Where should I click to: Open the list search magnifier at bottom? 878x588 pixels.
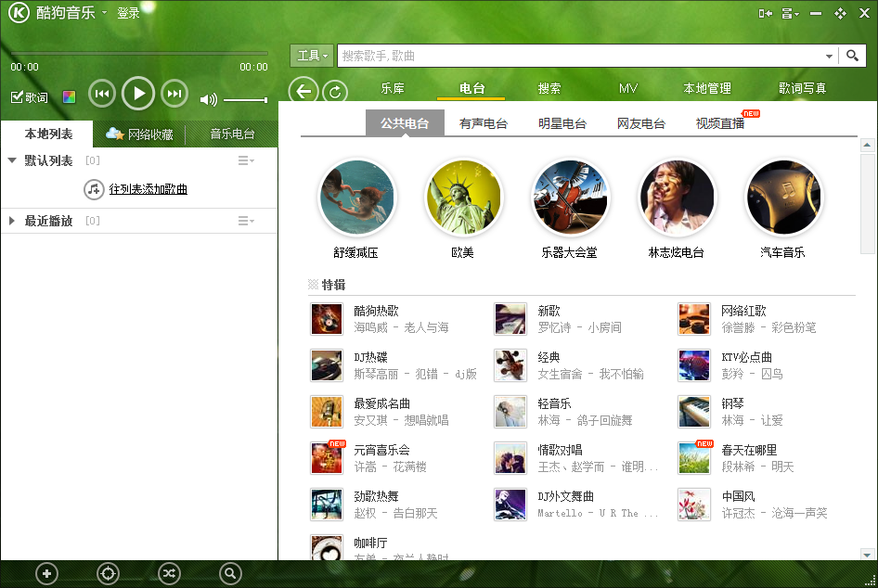point(230,573)
